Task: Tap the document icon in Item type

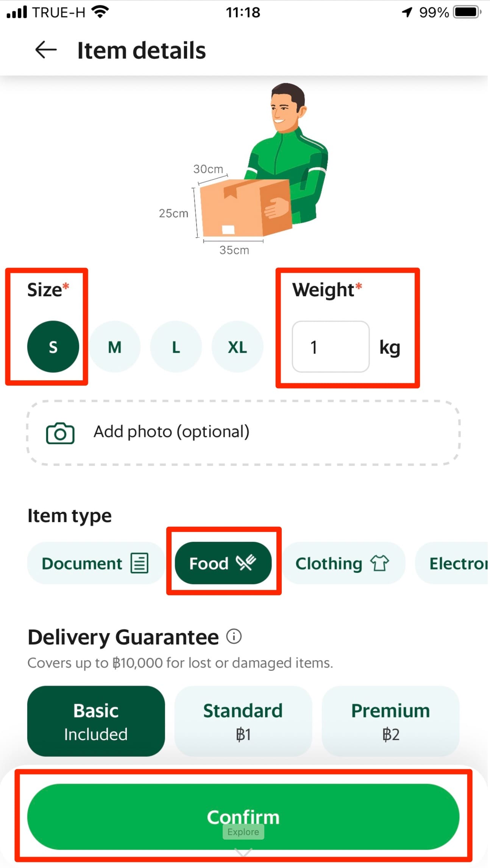Action: pos(139,563)
